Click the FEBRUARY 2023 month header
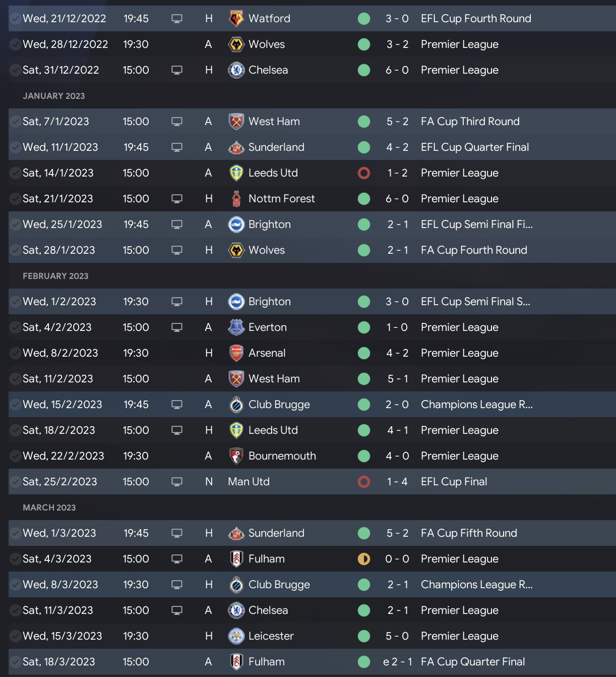This screenshot has width=616, height=677. tap(55, 276)
